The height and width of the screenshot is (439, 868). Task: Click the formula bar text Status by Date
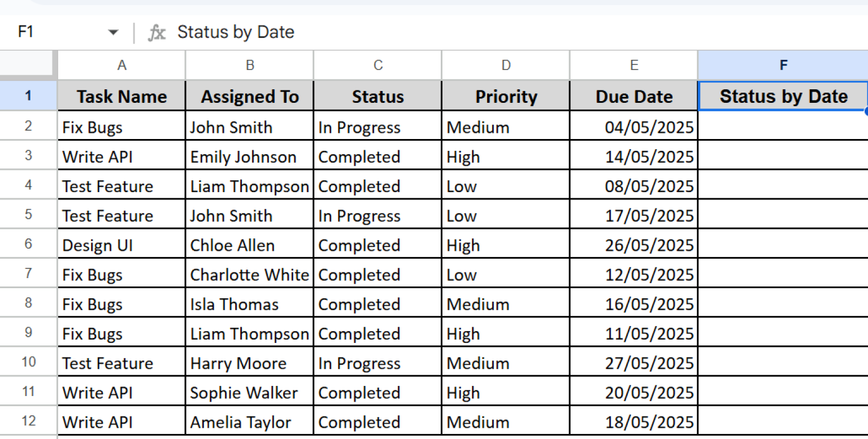point(236,32)
